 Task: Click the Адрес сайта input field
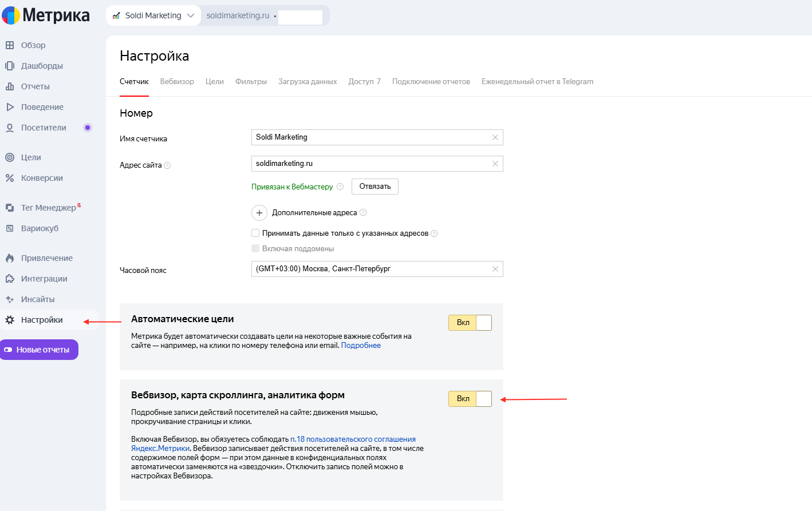369,164
